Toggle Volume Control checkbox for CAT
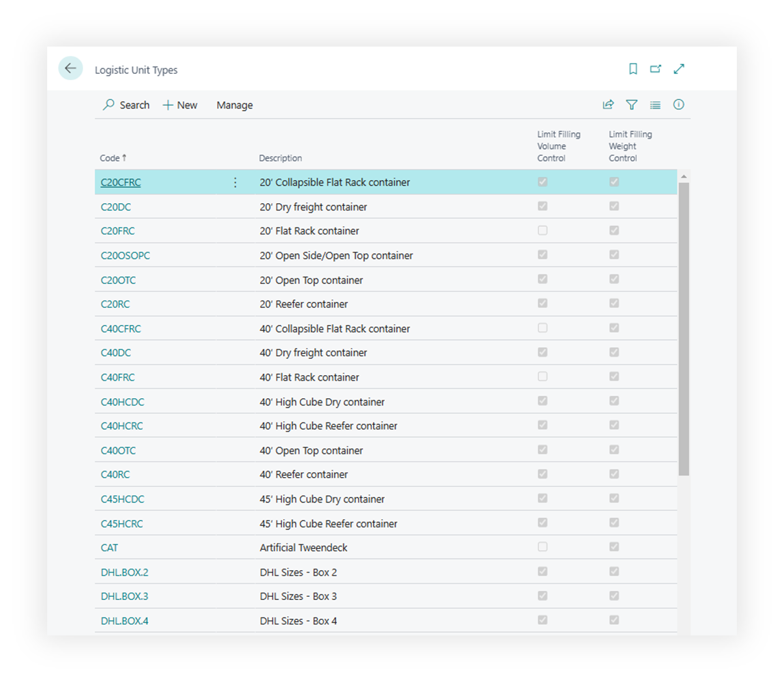This screenshot has width=784, height=682. click(x=543, y=547)
